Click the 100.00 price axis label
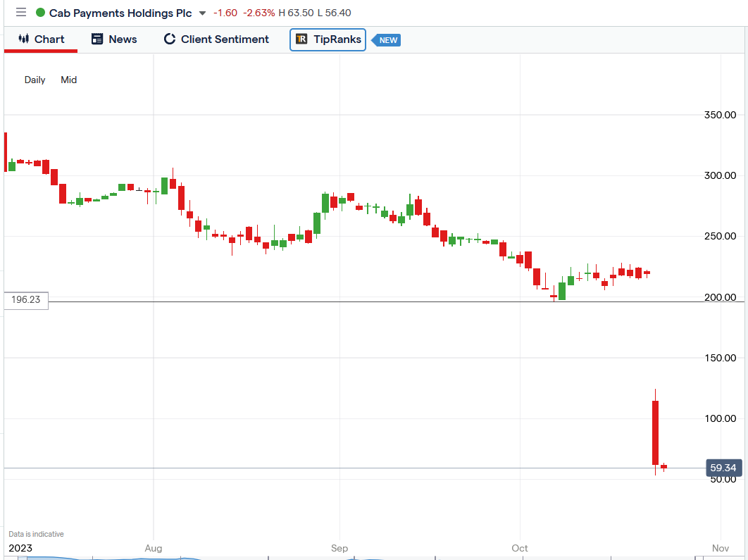 click(x=721, y=418)
